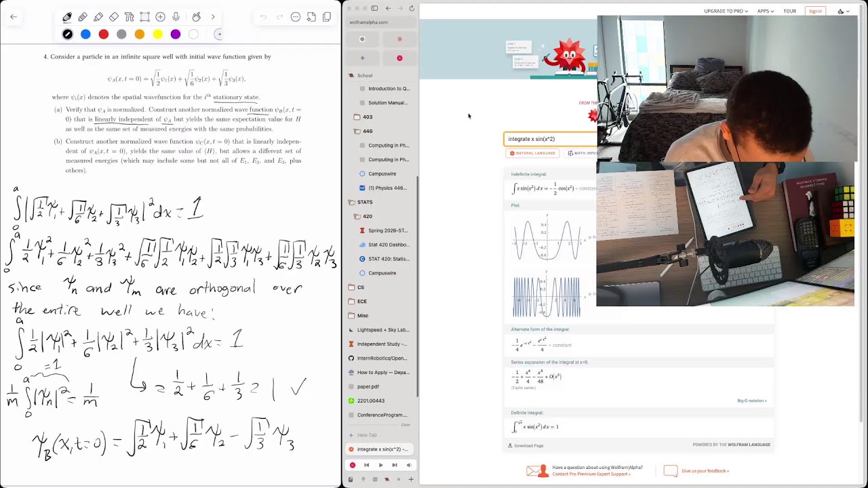
Task: Pick the red pen color
Action: coord(103,34)
